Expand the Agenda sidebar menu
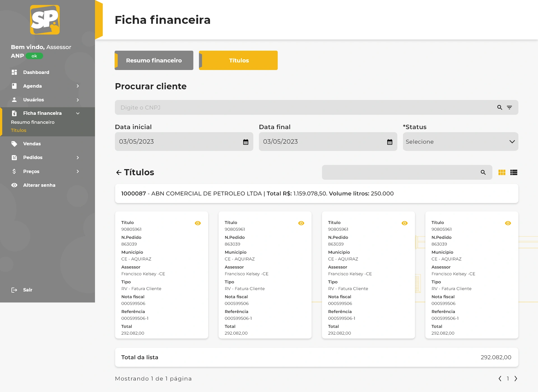This screenshot has height=392, width=538. 78,86
